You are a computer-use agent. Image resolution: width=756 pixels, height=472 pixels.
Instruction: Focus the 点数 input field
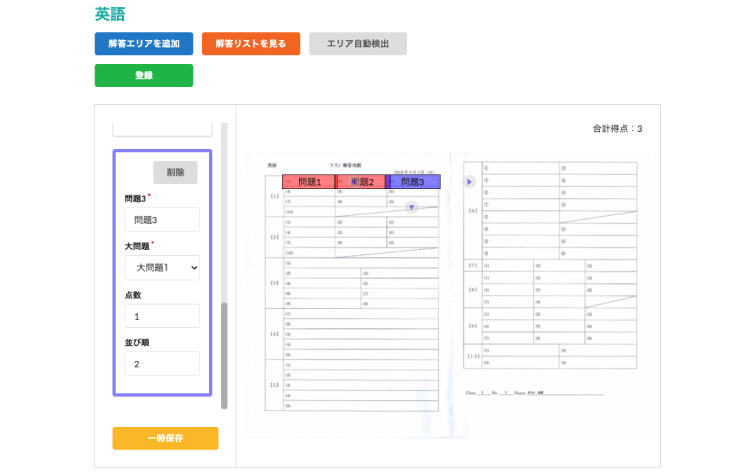[x=162, y=316]
